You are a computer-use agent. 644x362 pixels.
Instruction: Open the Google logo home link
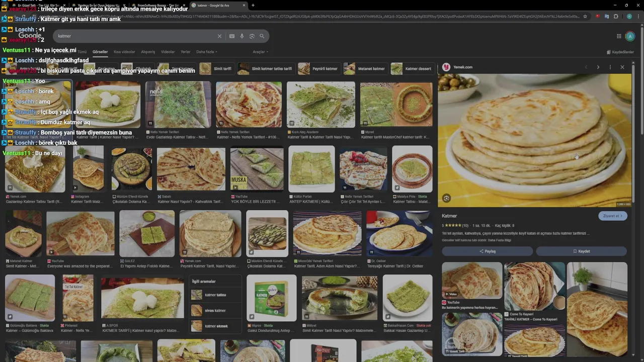coord(30,36)
